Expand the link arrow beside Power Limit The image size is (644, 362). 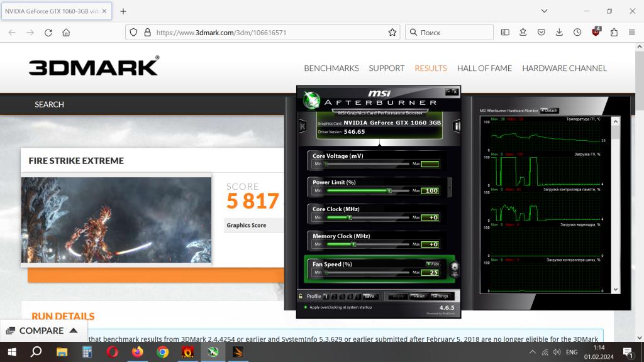(x=450, y=187)
